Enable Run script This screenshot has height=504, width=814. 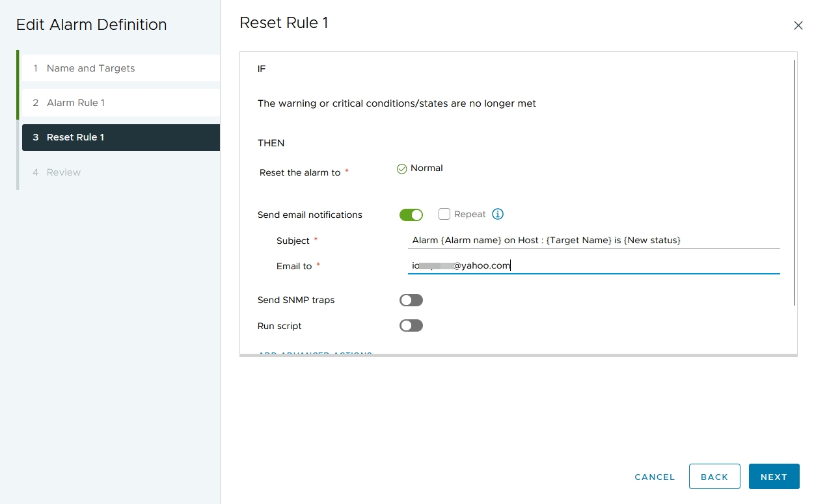(411, 326)
